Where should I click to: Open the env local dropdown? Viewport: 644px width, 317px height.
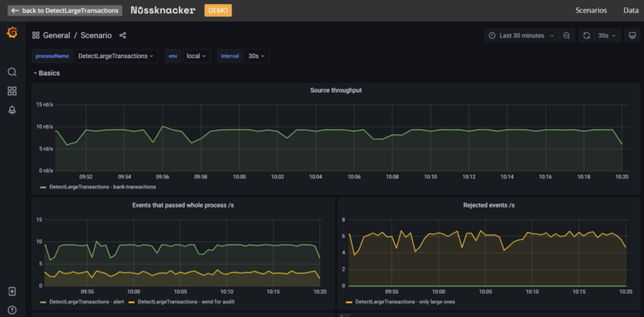click(x=196, y=56)
